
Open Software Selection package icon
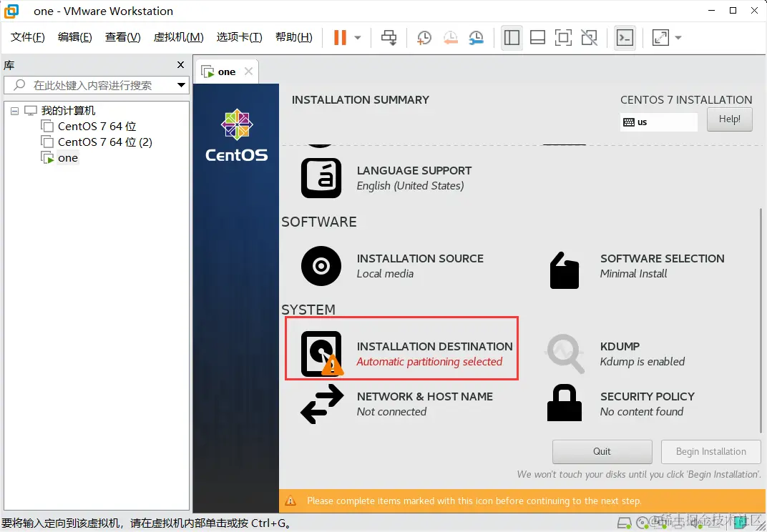(564, 270)
